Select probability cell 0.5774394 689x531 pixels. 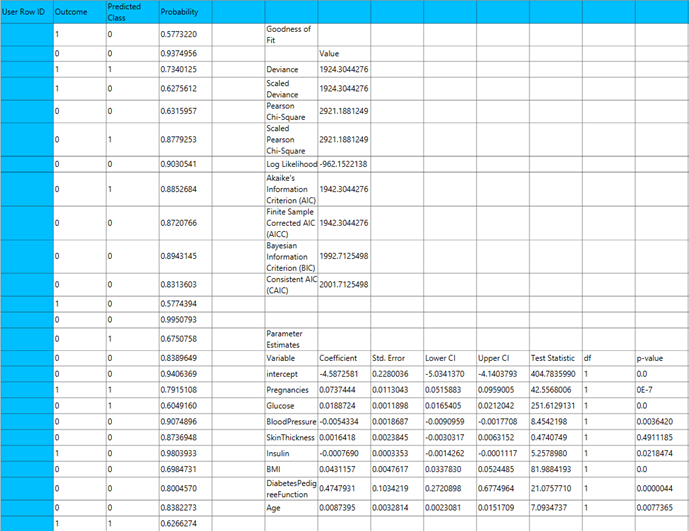coord(185,304)
